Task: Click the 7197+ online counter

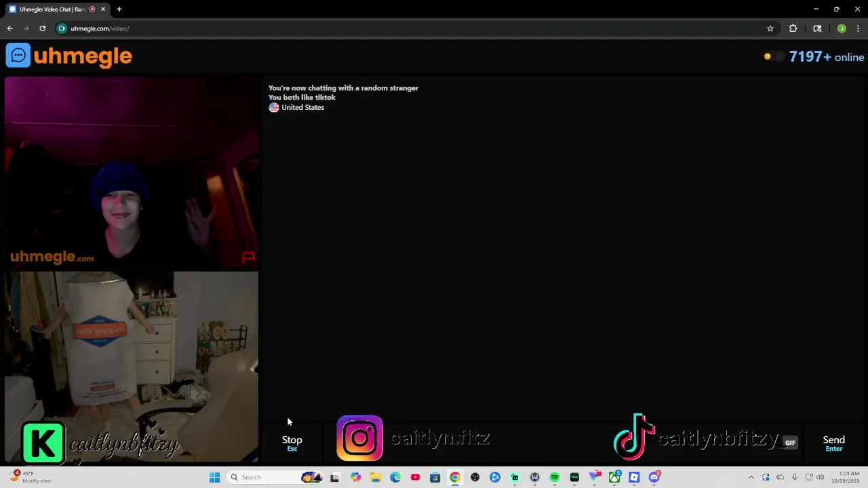Action: coord(826,57)
